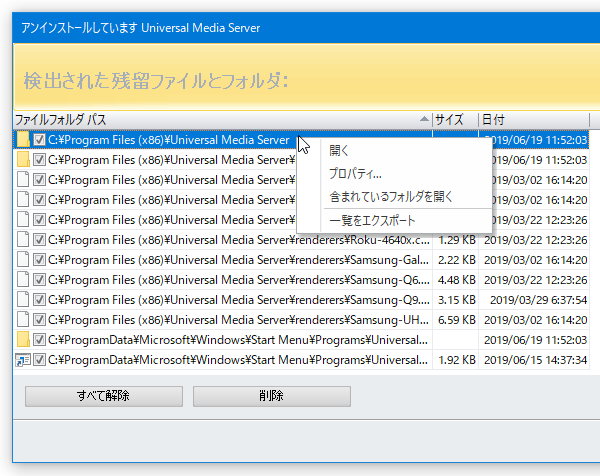
Task: Click date cell of the Samsung-Gal row
Action: (535, 259)
